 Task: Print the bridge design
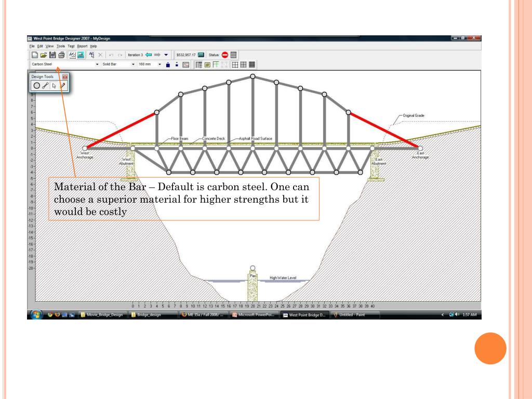pos(61,55)
